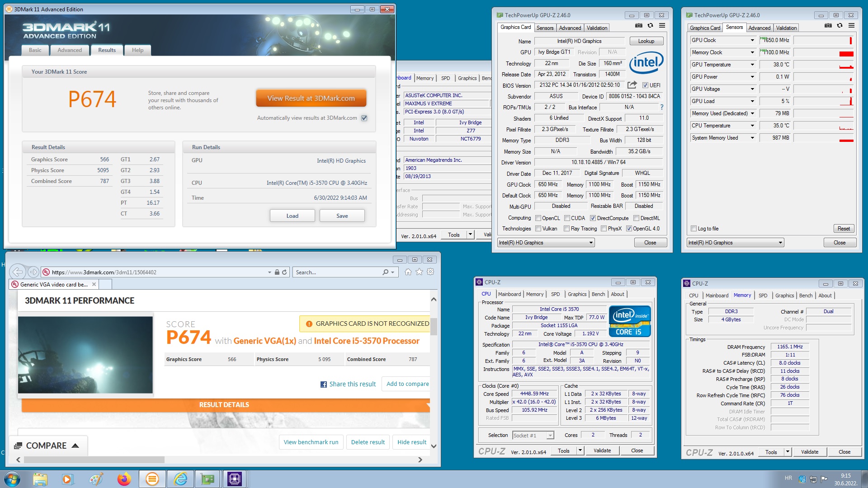
Task: Click the Lookup button in GPU-Z
Action: [x=646, y=41]
